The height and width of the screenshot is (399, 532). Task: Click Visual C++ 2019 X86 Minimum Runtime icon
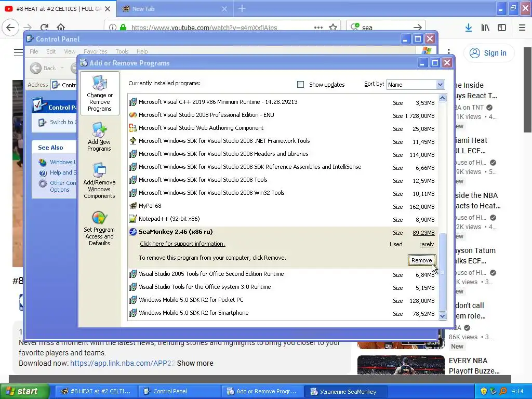(x=133, y=102)
